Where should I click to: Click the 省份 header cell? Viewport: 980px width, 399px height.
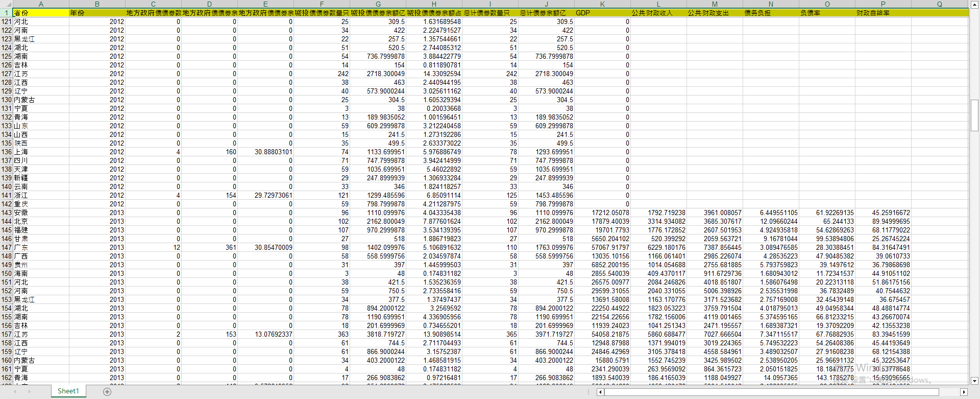(x=41, y=13)
